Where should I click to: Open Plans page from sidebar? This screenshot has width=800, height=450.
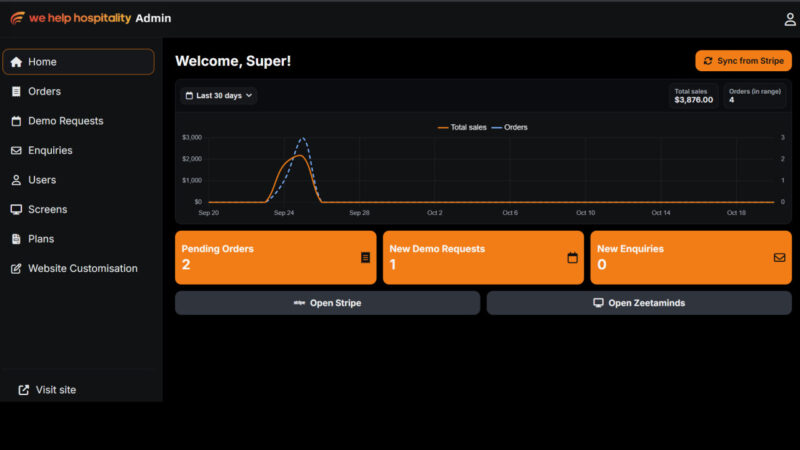(41, 239)
